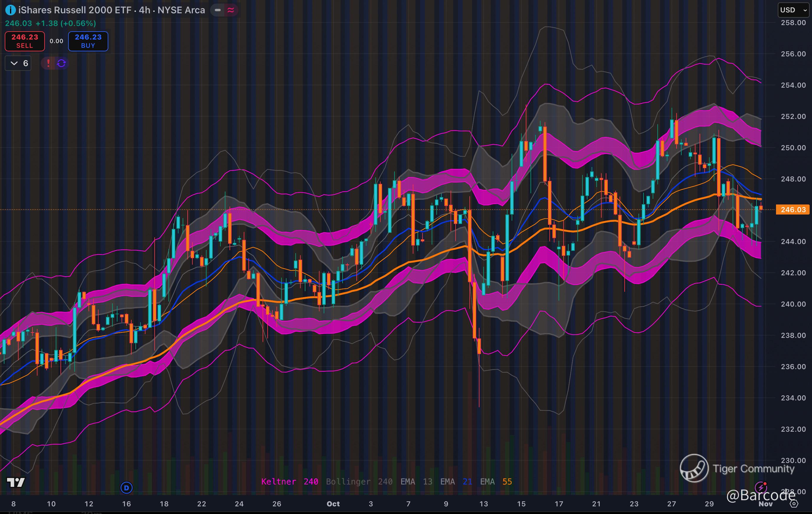Click the pink wavy lines status icon

[231, 10]
